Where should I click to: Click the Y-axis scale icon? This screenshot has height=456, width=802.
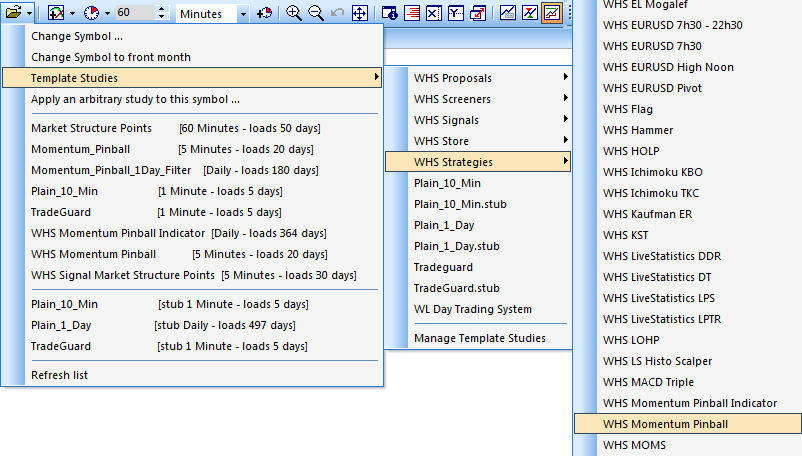456,13
